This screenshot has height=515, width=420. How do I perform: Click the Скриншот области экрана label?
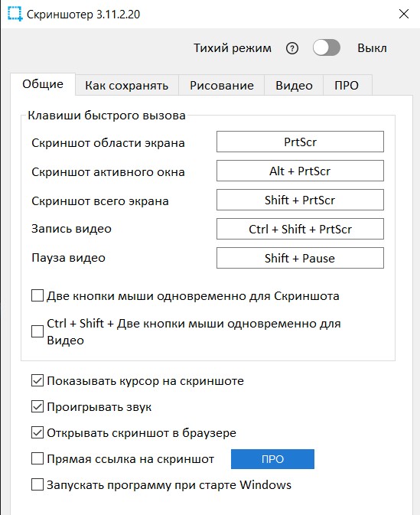108,143
